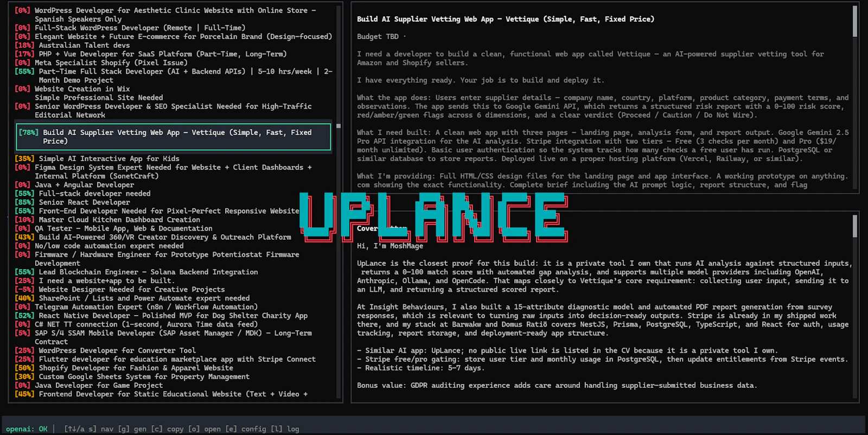
Task: Select 'Front-End Developer Needed for Pixel-Perfect' row
Action: point(157,210)
